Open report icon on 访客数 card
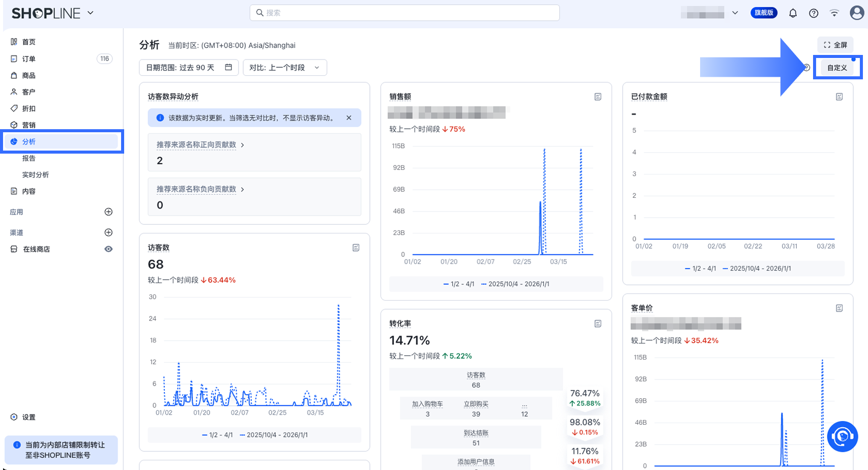Image resolution: width=868 pixels, height=470 pixels. (x=356, y=248)
